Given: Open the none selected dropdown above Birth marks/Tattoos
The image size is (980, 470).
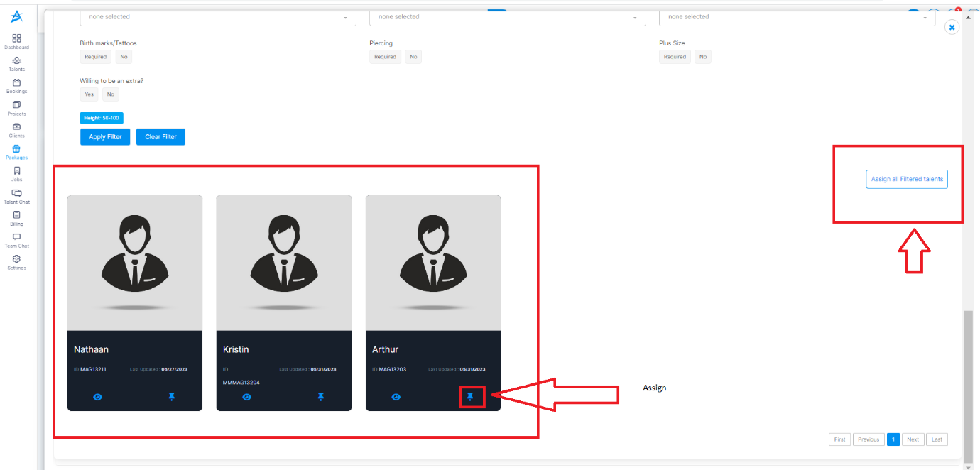Looking at the screenshot, I should tap(218, 17).
